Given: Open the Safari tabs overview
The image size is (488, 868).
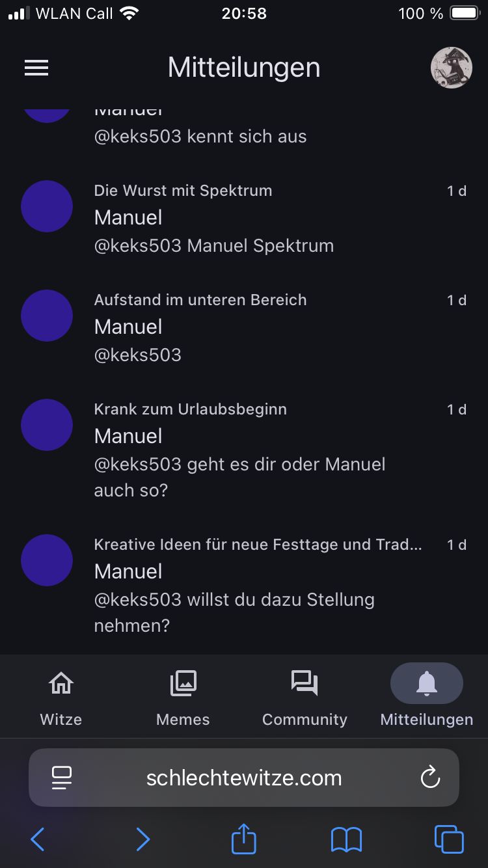Looking at the screenshot, I should tap(449, 839).
